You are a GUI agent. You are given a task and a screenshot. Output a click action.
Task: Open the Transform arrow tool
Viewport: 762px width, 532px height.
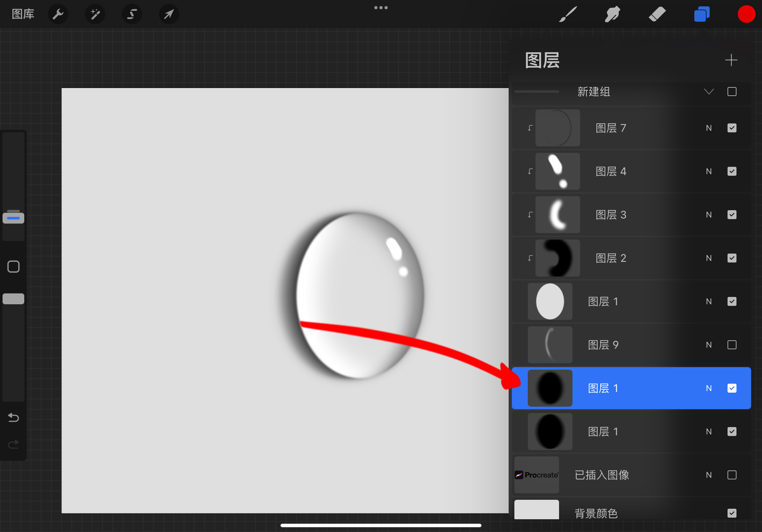[x=169, y=14]
